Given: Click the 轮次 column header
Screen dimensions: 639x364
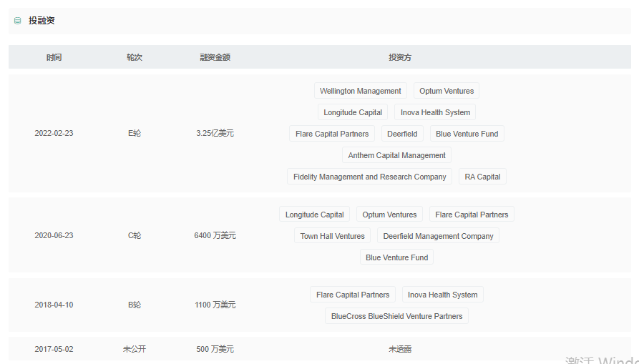Looking at the screenshot, I should pos(135,57).
